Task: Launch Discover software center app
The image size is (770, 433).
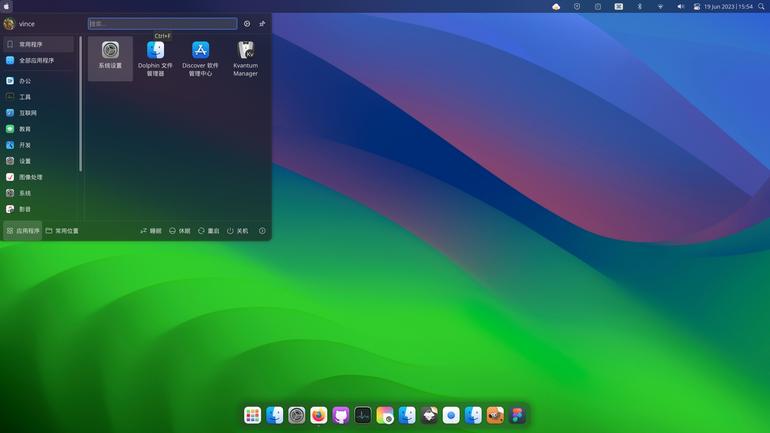Action: (200, 58)
